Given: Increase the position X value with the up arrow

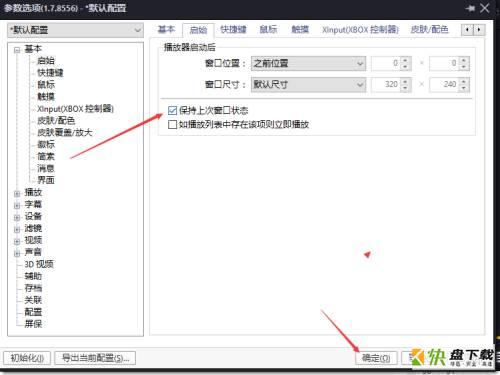Looking at the screenshot, I should (405, 60).
